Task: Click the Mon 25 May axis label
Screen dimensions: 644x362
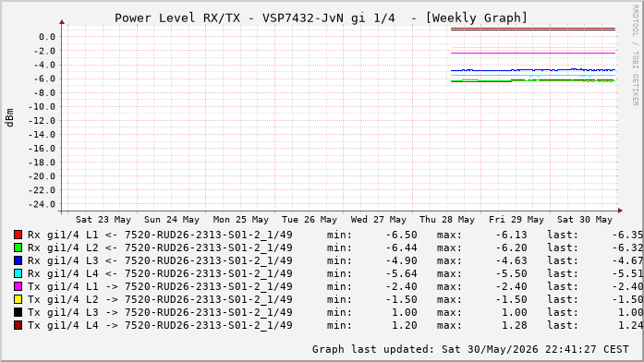Action: tap(240, 220)
